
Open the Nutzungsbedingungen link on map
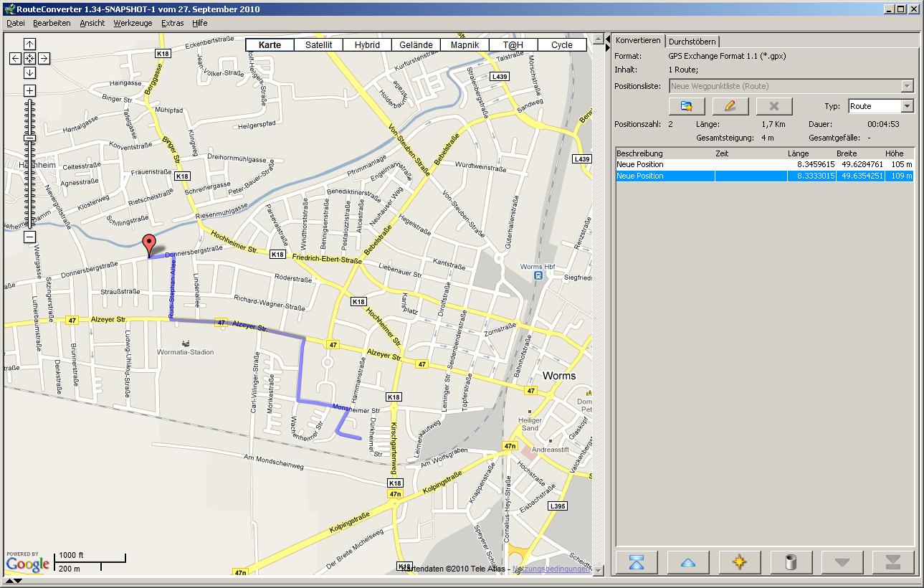tap(552, 569)
